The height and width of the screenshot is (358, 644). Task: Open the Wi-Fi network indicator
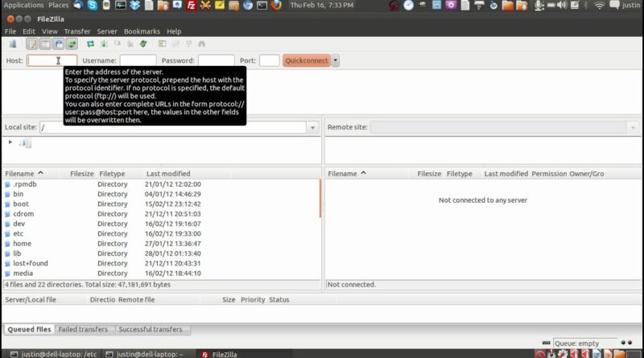pos(600,6)
